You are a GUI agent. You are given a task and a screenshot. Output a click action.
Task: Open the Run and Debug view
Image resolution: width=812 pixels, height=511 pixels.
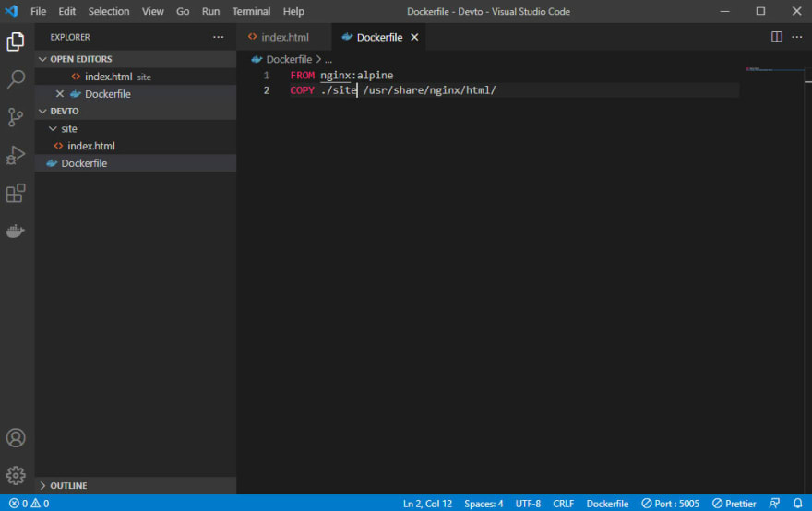click(x=16, y=155)
